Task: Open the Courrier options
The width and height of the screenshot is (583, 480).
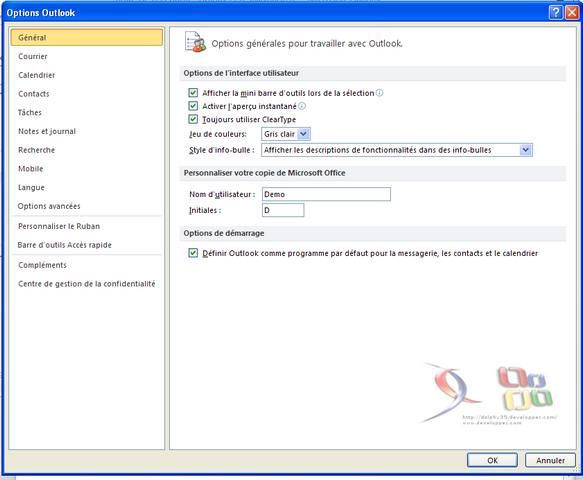Action: [87, 56]
